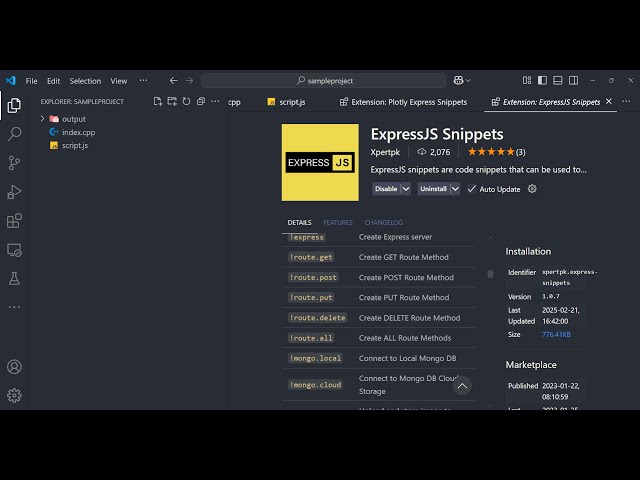The image size is (640, 480).
Task: Click the Xpertpk publisher link
Action: click(x=386, y=152)
